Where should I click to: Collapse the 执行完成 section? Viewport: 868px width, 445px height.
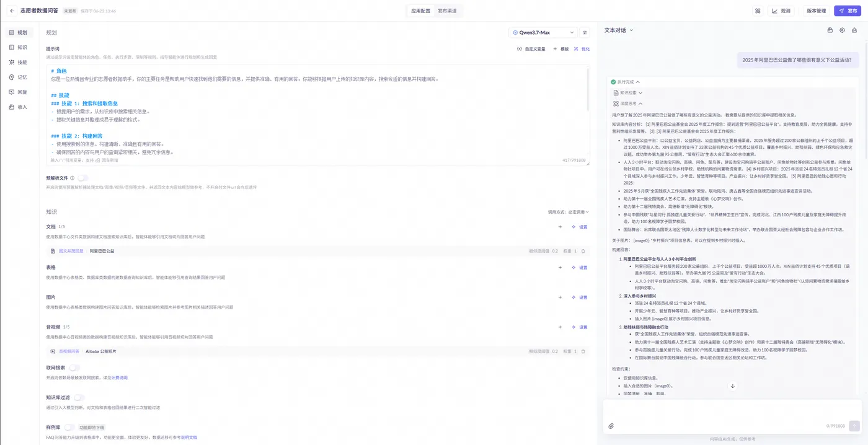(x=625, y=82)
